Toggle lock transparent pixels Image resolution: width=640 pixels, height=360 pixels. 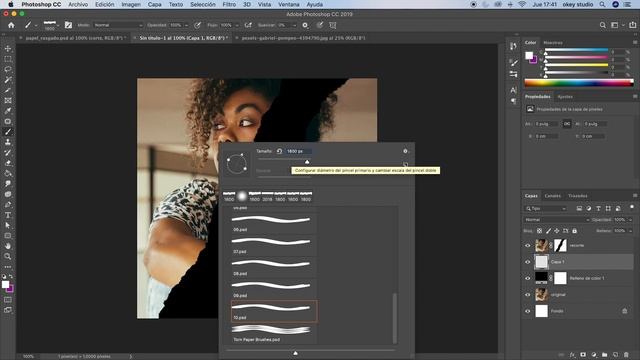pyautogui.click(x=539, y=231)
